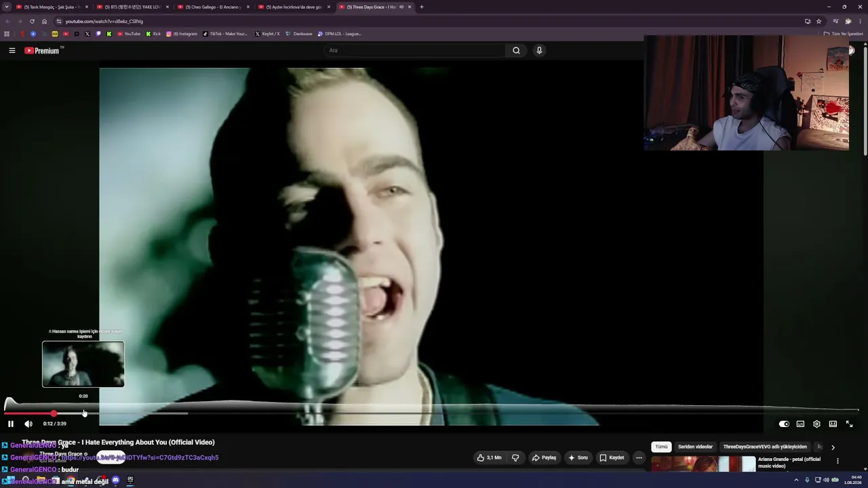Open the Discord icon in the taskbar

[115, 481]
